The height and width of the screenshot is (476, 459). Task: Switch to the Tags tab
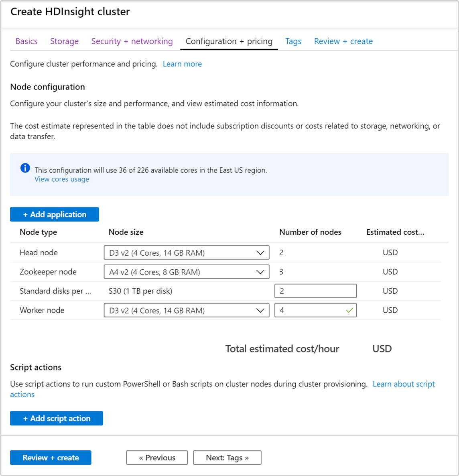[293, 41]
